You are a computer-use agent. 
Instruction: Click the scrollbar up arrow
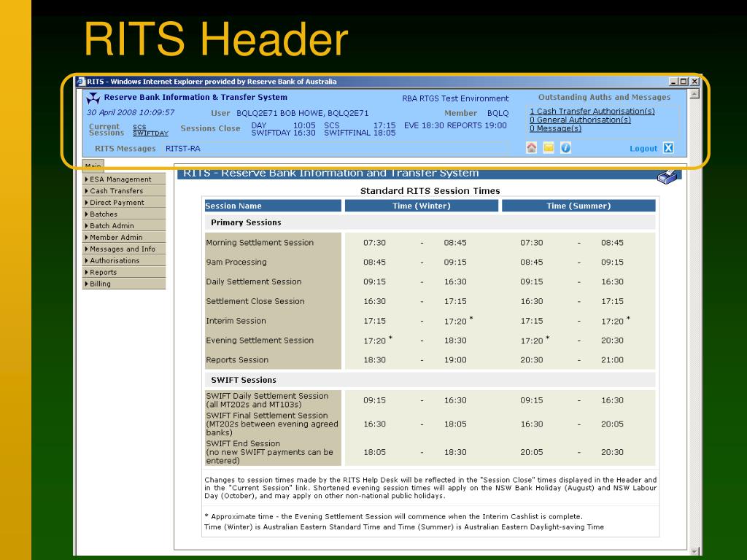pyautogui.click(x=694, y=94)
